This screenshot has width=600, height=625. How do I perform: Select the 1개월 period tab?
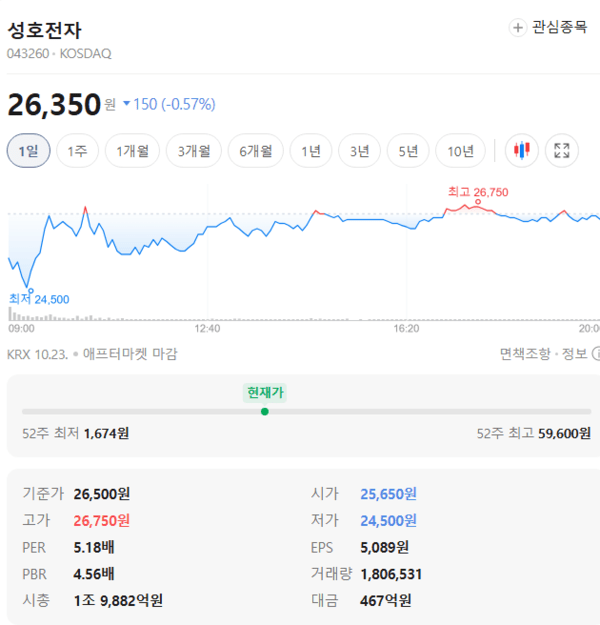(132, 151)
